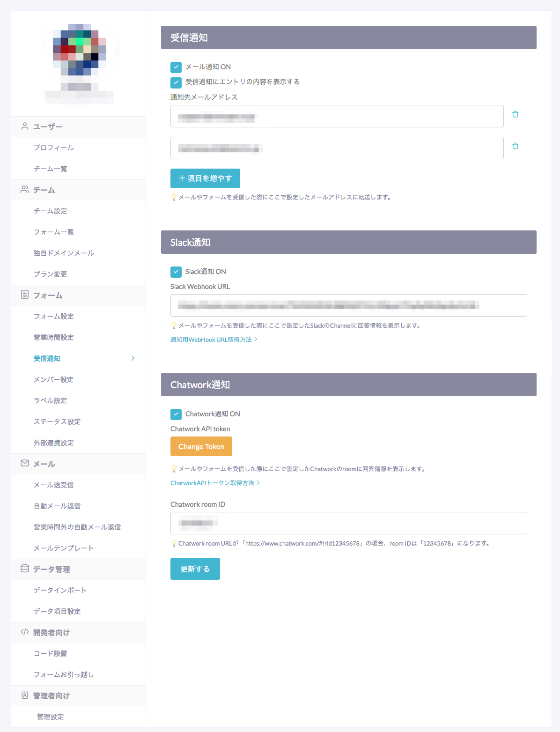Open the 通知用WebHook URL取得方法 link
The image size is (560, 732).
click(x=211, y=340)
